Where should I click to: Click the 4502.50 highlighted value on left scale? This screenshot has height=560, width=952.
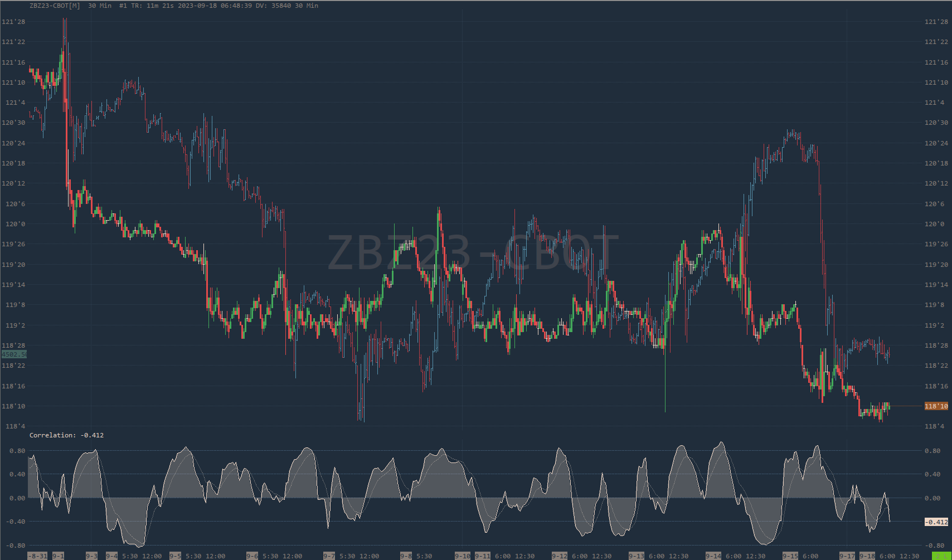click(x=14, y=354)
